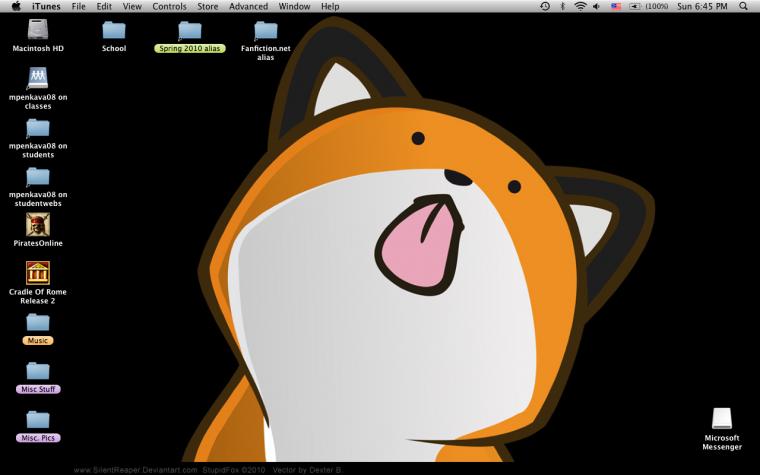
Task: Open the Edit menu
Action: [x=104, y=6]
